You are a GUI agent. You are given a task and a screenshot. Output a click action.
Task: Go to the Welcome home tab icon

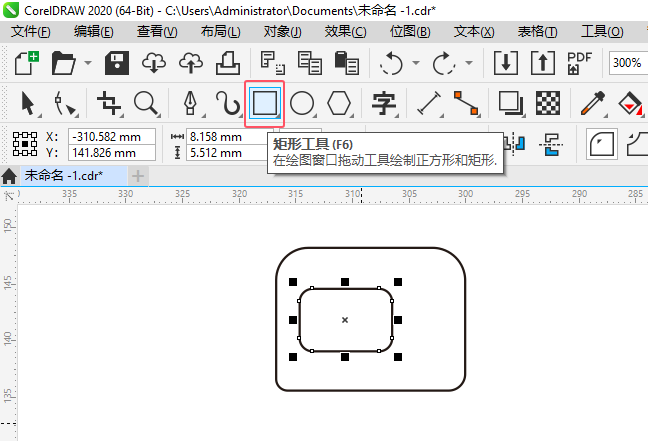pos(9,176)
